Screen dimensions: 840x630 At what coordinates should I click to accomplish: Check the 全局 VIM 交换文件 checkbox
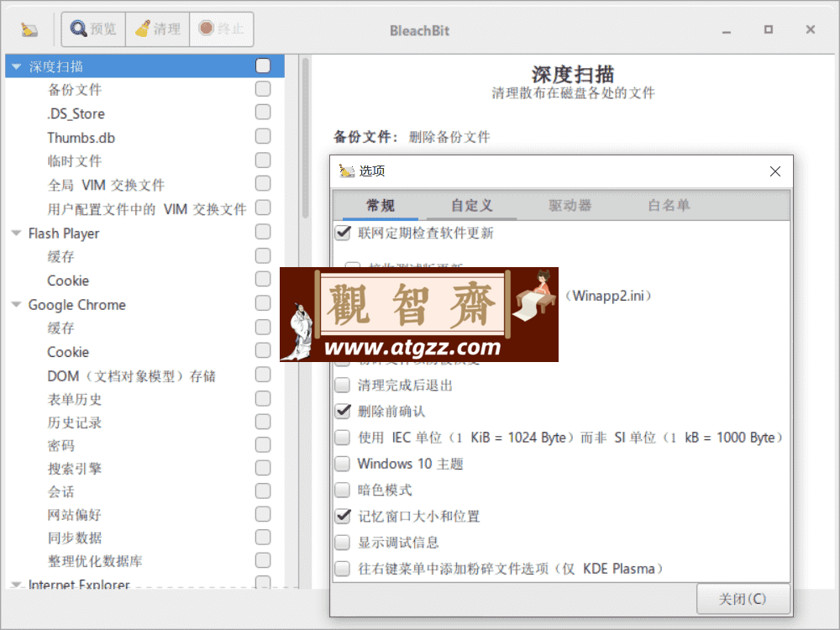click(263, 184)
